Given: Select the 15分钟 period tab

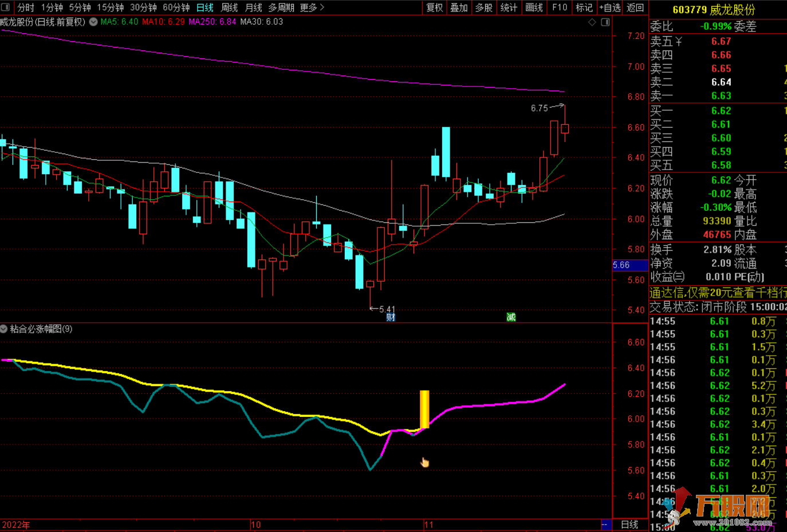Looking at the screenshot, I should [x=111, y=7].
